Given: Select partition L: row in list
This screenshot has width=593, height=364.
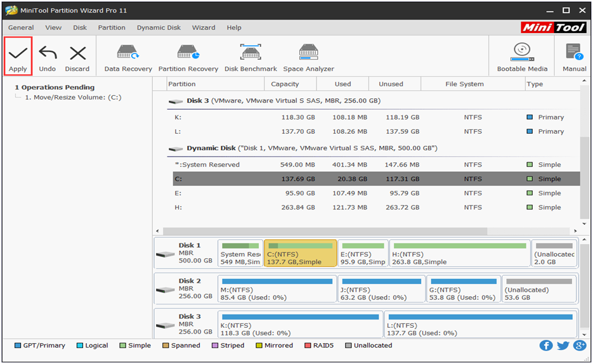Looking at the screenshot, I should click(376, 131).
